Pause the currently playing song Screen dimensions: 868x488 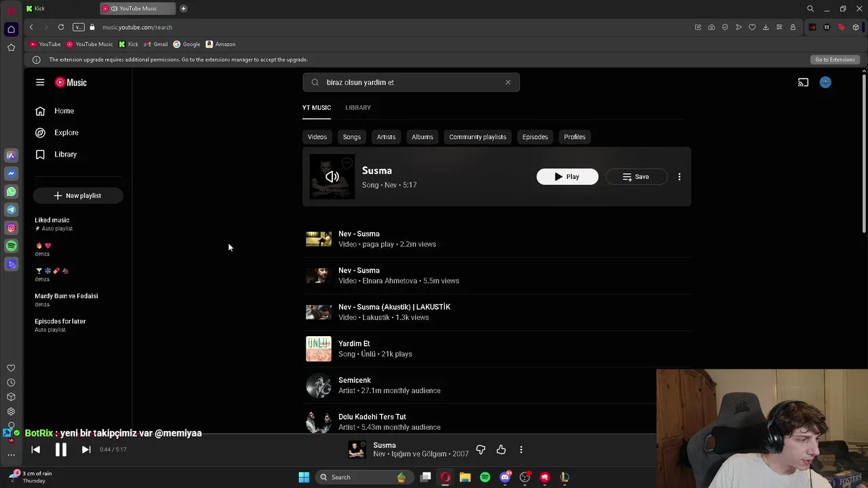click(x=60, y=449)
